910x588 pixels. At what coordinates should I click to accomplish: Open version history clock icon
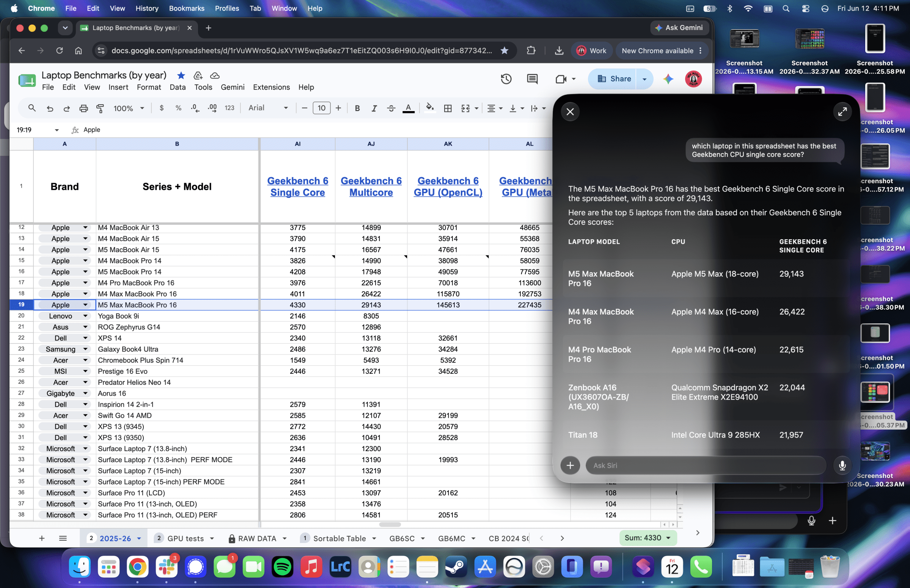(x=506, y=79)
